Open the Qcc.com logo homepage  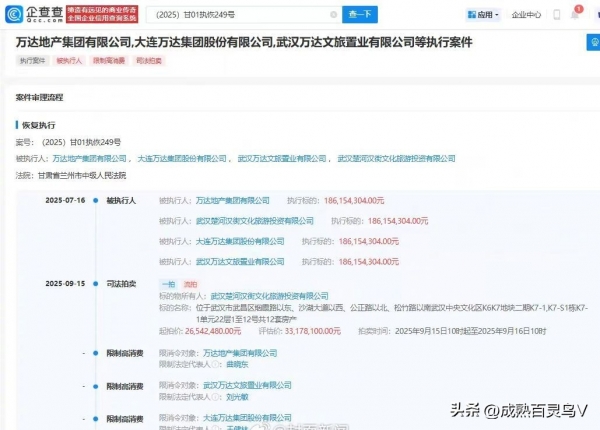click(x=34, y=14)
